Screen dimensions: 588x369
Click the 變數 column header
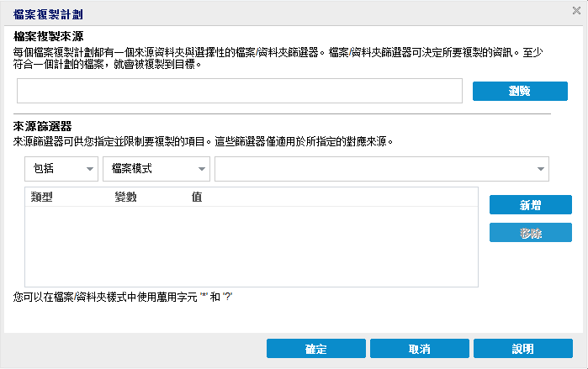coord(126,197)
